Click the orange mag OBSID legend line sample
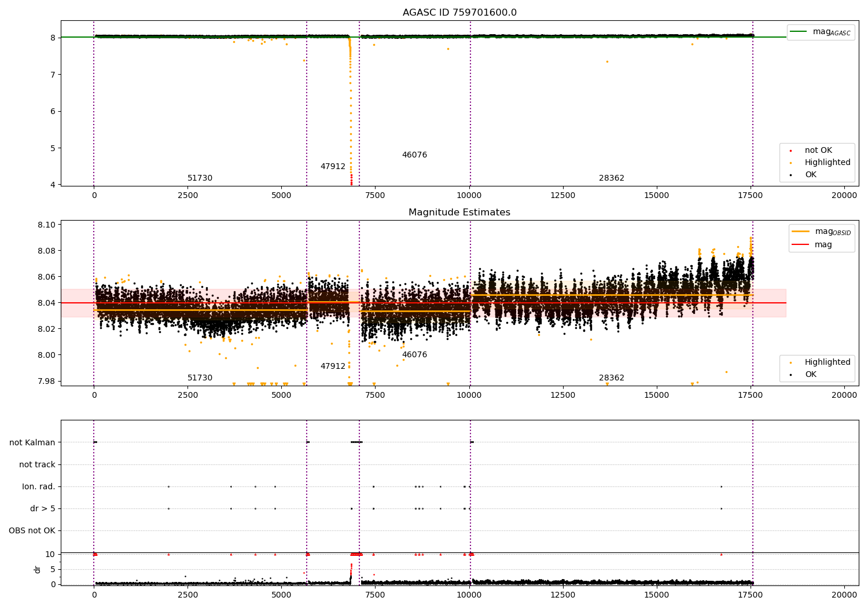868x608 pixels. click(x=801, y=232)
